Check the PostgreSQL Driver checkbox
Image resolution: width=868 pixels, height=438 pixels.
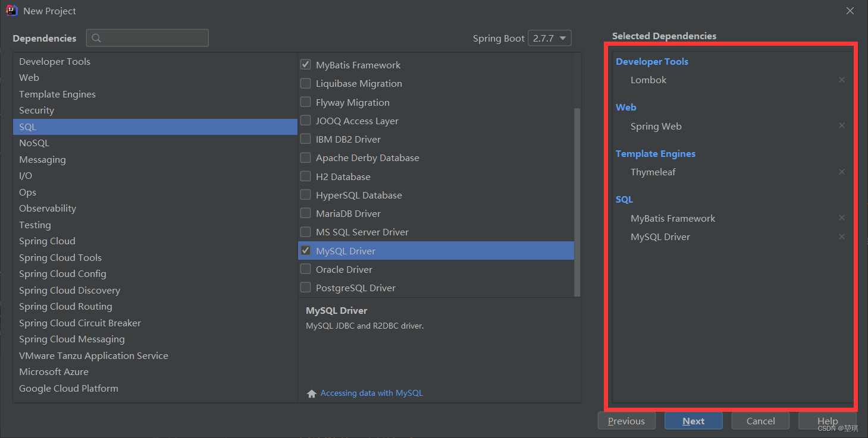coord(305,287)
